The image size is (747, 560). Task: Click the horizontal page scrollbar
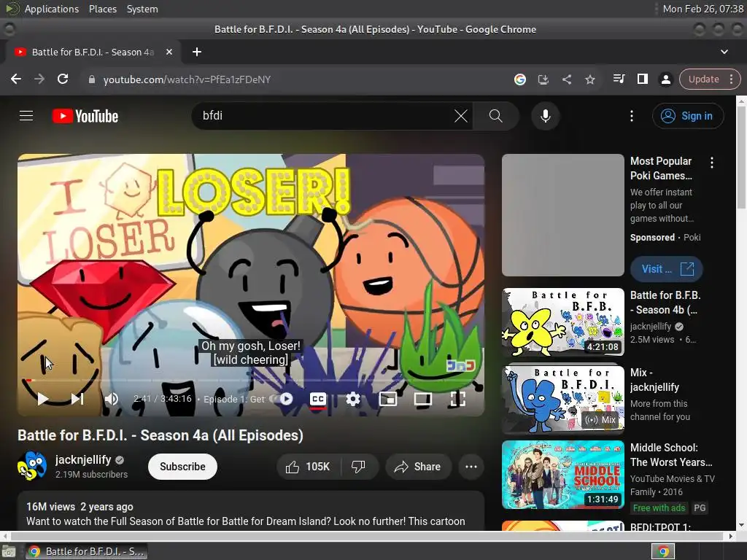367,536
